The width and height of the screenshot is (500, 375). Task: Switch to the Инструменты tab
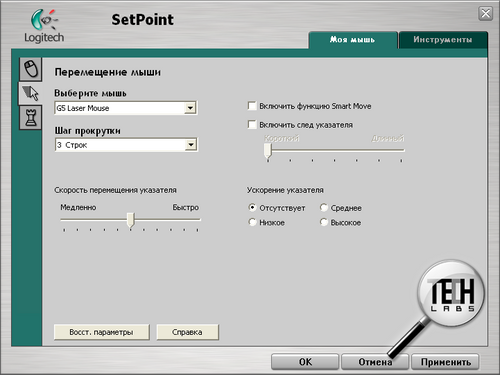(443, 40)
